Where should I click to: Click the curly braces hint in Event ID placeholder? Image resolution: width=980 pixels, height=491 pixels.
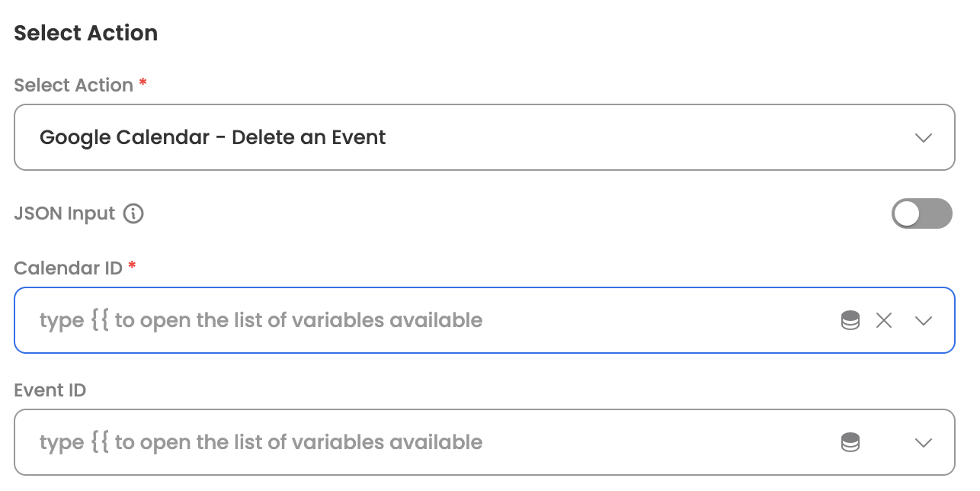point(101,442)
